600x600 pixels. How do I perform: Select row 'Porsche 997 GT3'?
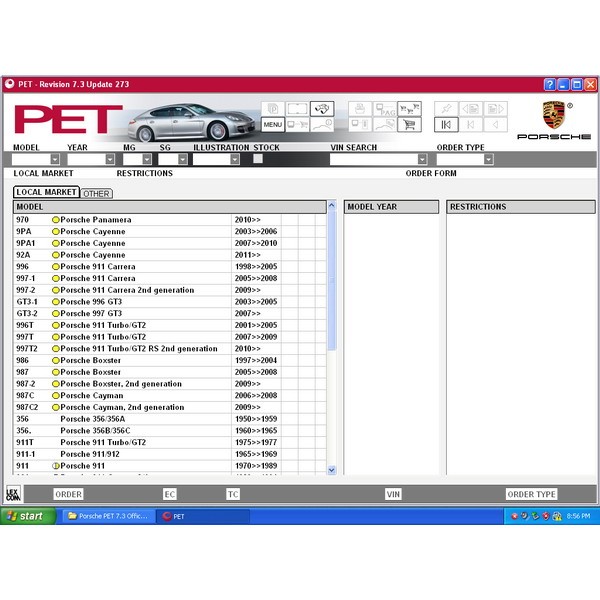(170, 313)
